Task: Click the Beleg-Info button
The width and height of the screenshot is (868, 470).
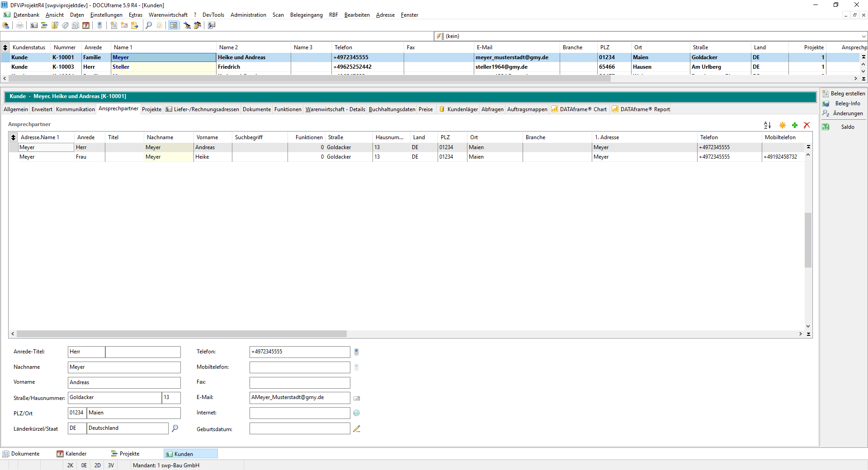Action: tap(844, 103)
